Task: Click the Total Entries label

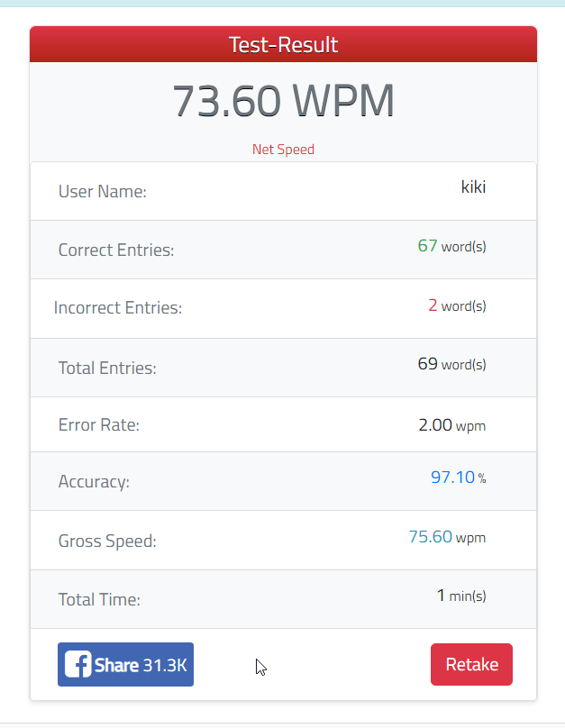Action: coord(107,368)
